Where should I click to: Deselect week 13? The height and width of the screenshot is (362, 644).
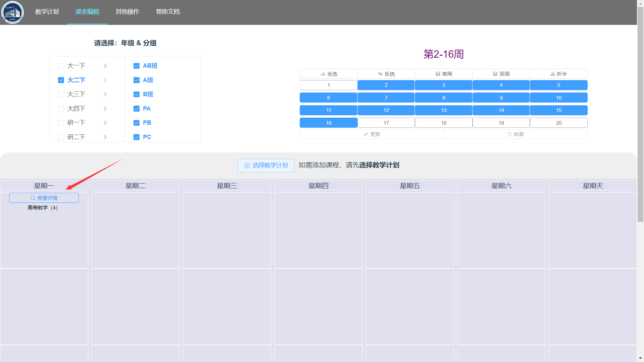tap(444, 110)
